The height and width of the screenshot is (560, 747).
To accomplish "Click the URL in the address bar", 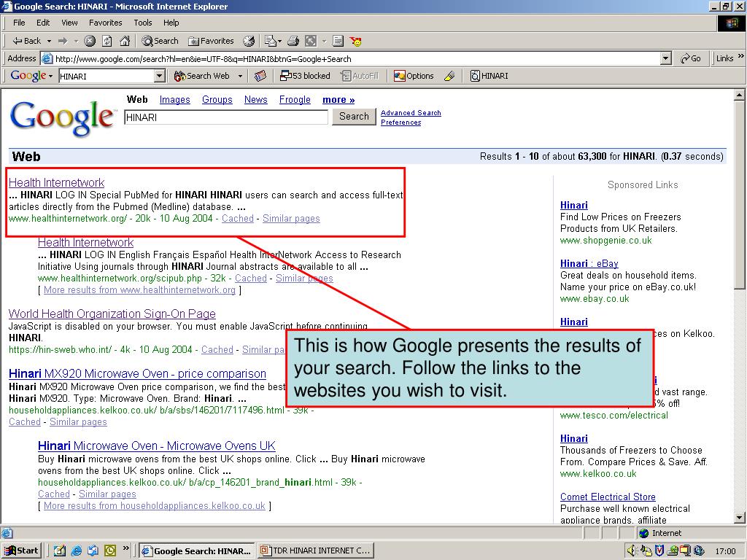I will point(203,58).
